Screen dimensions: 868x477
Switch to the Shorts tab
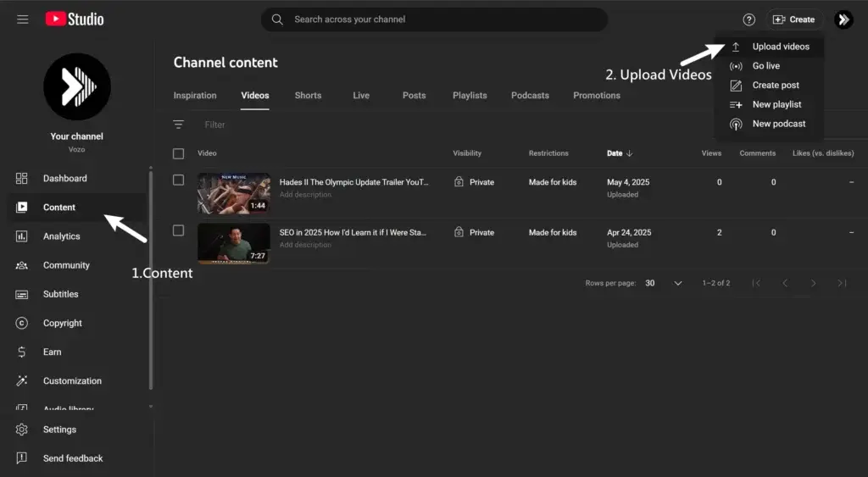click(308, 96)
